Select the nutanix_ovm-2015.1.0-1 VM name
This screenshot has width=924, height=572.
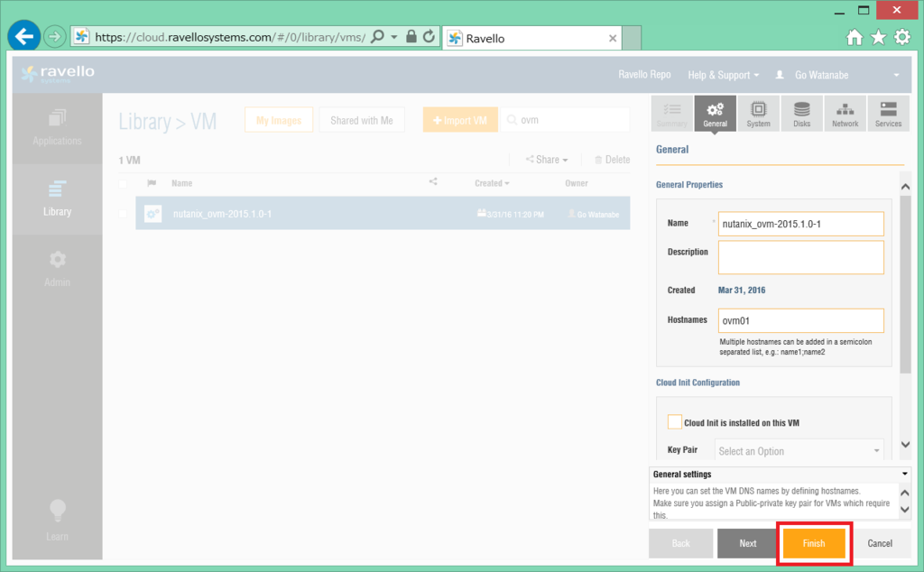coord(222,214)
